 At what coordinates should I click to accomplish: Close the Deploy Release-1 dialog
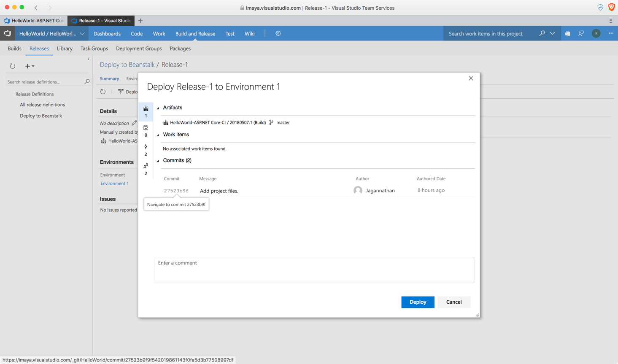tap(471, 78)
